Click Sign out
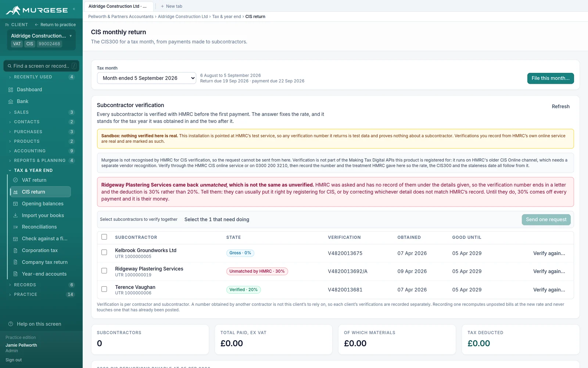The width and height of the screenshot is (588, 368). click(14, 360)
